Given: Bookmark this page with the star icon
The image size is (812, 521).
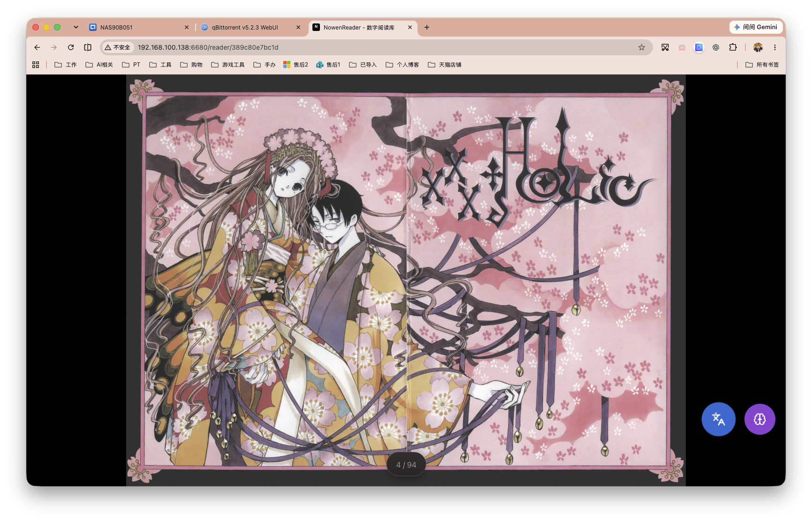Looking at the screenshot, I should 642,47.
